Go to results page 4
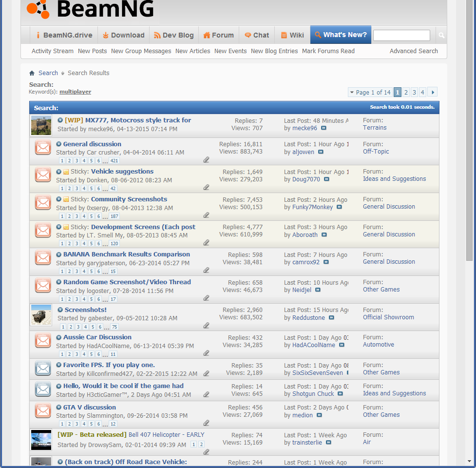The height and width of the screenshot is (468, 476). (422, 92)
